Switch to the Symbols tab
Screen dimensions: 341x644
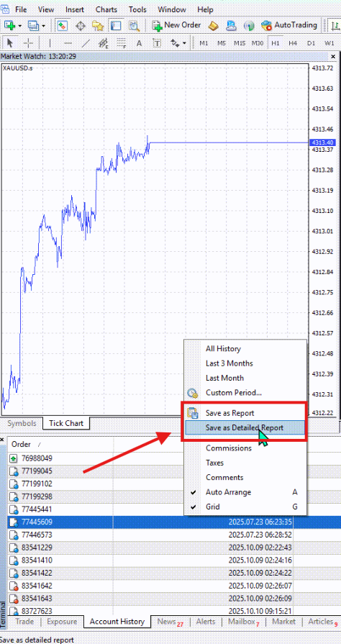(22, 423)
